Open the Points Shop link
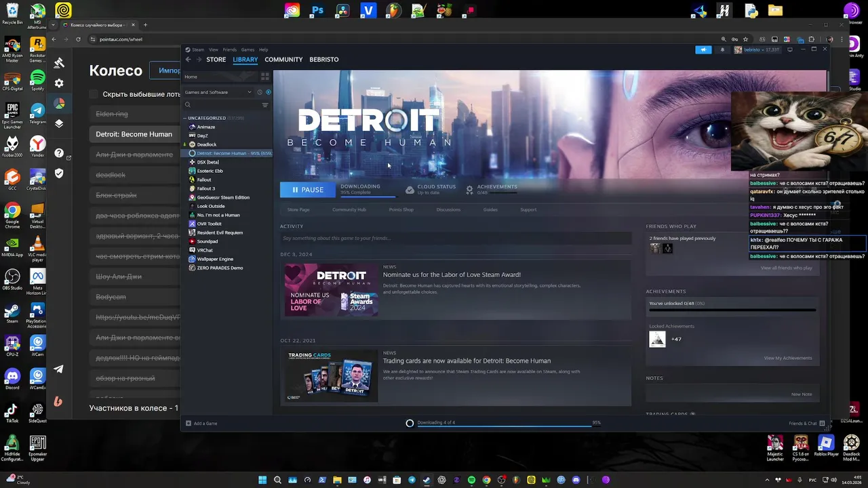Image resolution: width=868 pixels, height=488 pixels. point(401,209)
